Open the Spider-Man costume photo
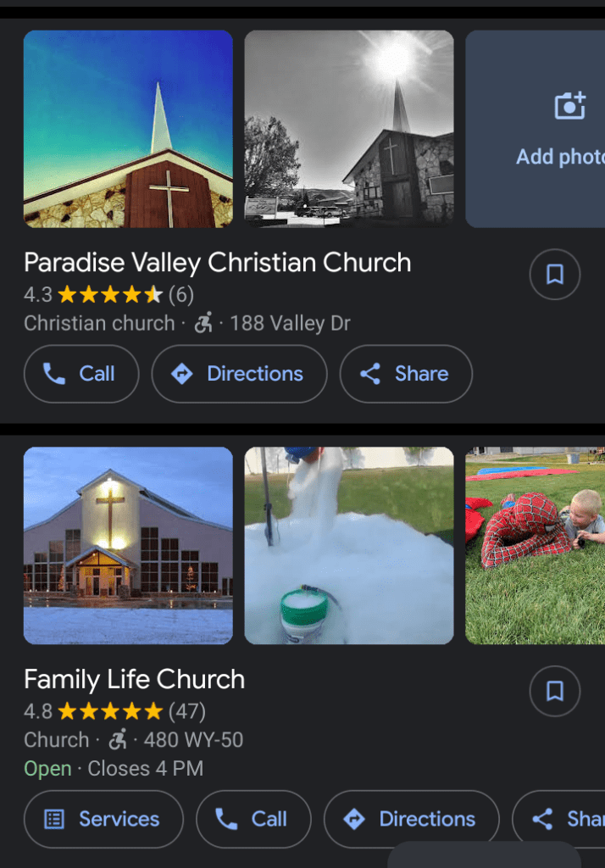This screenshot has height=868, width=605. (x=535, y=545)
